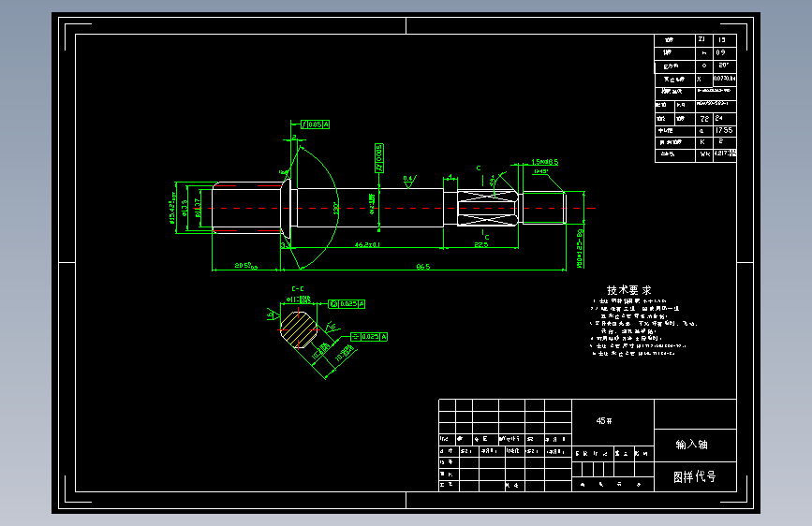Click the WK row label cell
The width and height of the screenshot is (812, 526).
pos(704,154)
